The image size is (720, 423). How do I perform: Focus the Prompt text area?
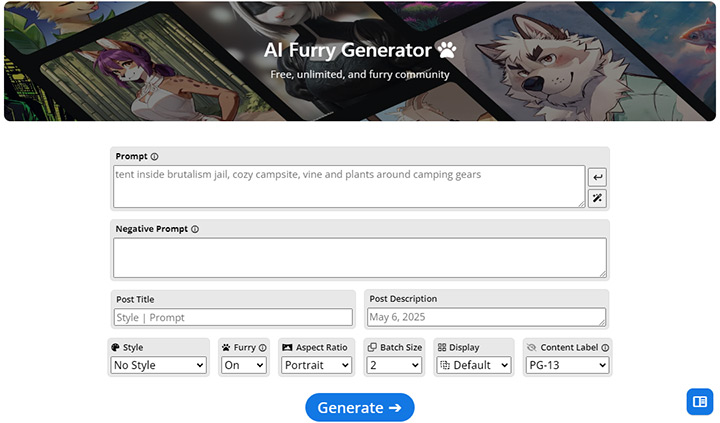pyautogui.click(x=349, y=186)
